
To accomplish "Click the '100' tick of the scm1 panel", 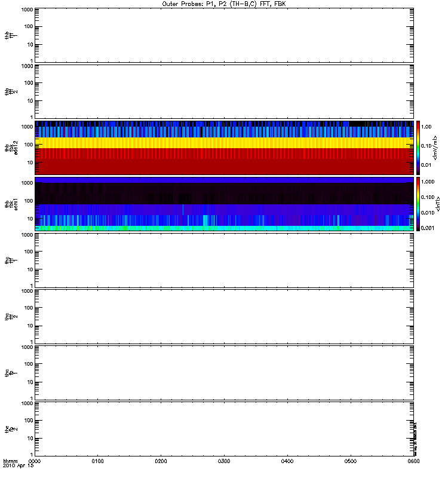I will click(x=29, y=201).
